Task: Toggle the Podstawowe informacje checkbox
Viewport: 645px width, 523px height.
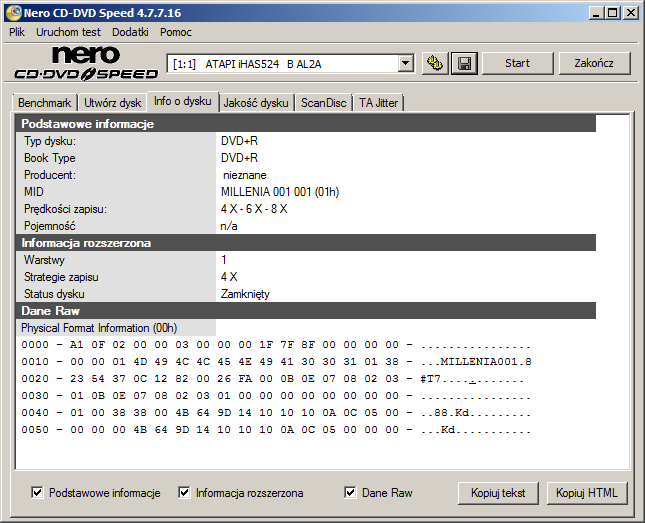Action: 37,492
